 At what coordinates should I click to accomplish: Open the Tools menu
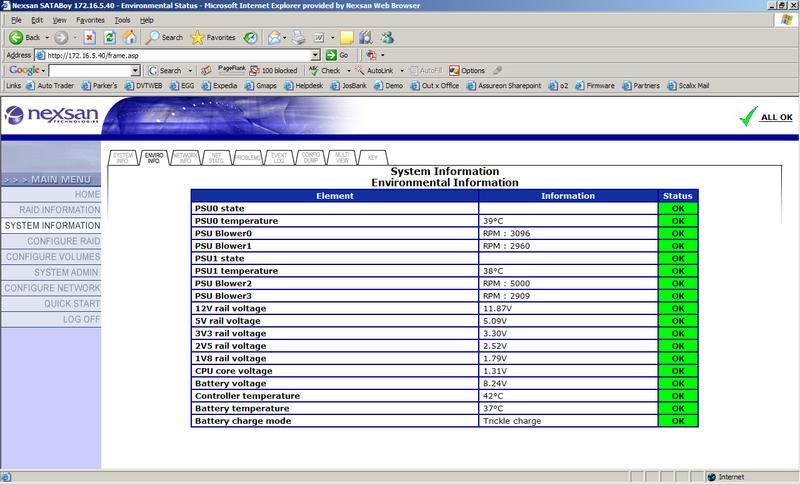click(x=122, y=20)
